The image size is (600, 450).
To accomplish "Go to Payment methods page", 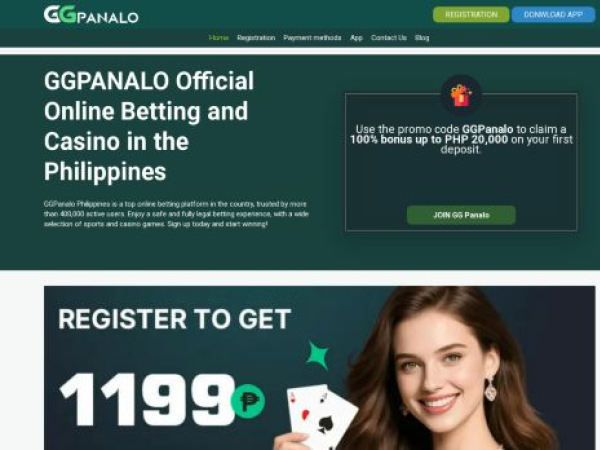I will pyautogui.click(x=312, y=38).
